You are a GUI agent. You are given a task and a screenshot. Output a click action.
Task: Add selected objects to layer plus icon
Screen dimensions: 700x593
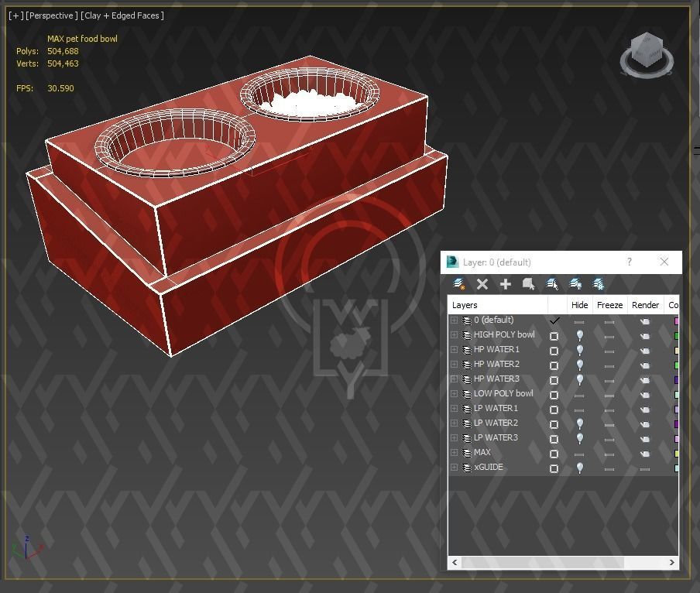[506, 284]
